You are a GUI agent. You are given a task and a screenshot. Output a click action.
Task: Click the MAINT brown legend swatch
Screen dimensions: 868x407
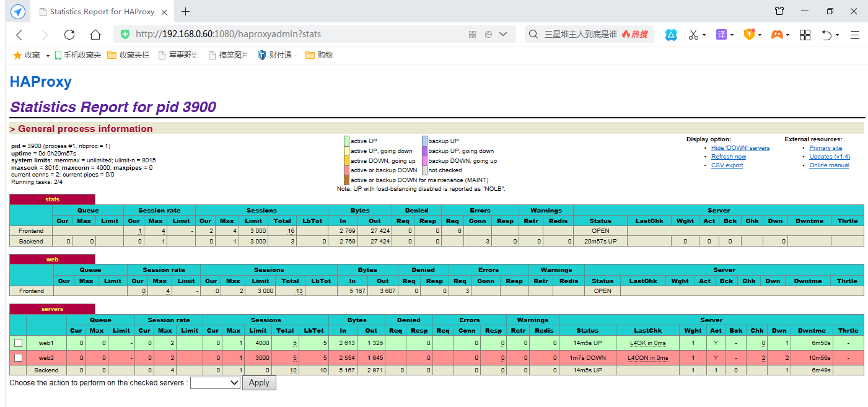[x=346, y=180]
